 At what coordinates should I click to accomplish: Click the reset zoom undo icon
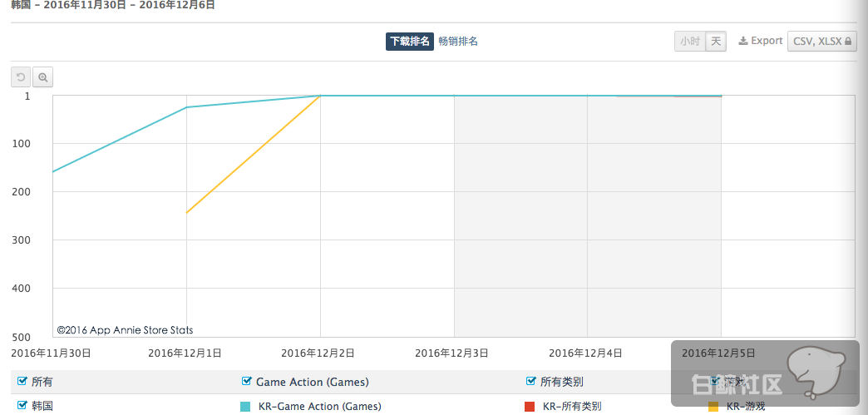(x=21, y=77)
